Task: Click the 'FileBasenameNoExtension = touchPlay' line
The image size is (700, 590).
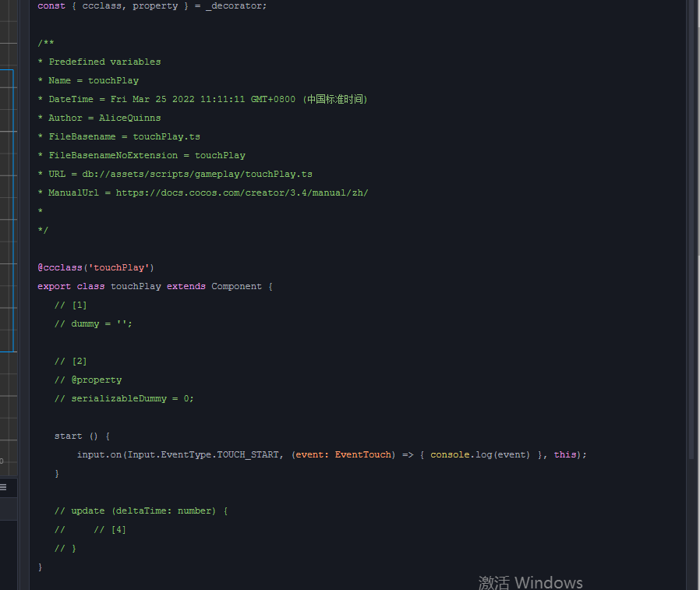Action: (x=142, y=156)
